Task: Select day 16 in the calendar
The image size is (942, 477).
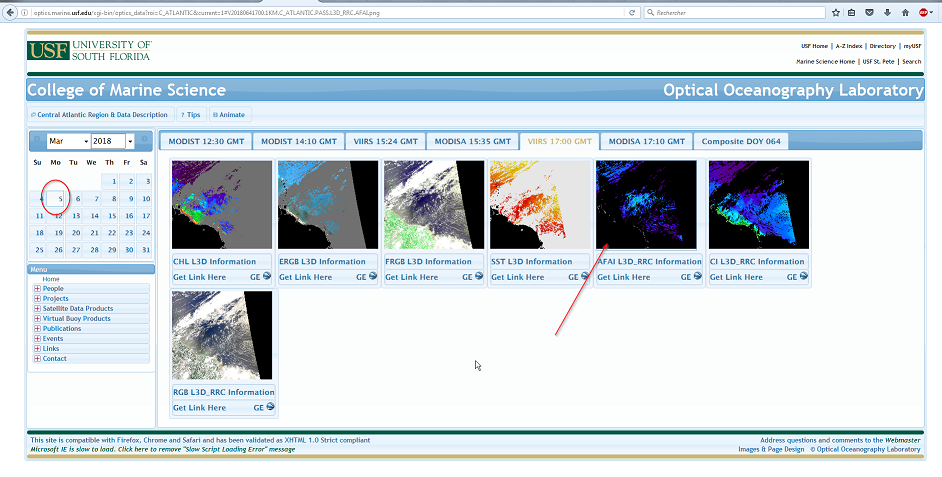Action: coord(127,216)
